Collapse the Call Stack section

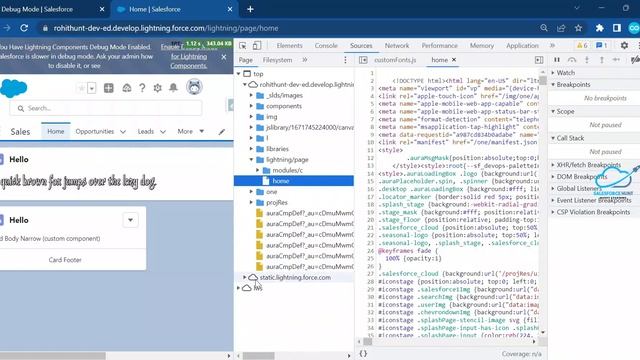pos(553,138)
